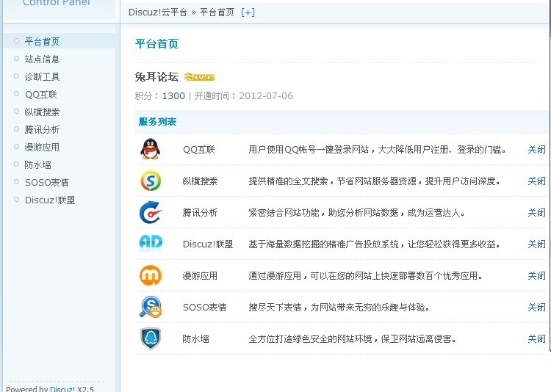Click Discuz!联盟 name in the service list

click(208, 244)
